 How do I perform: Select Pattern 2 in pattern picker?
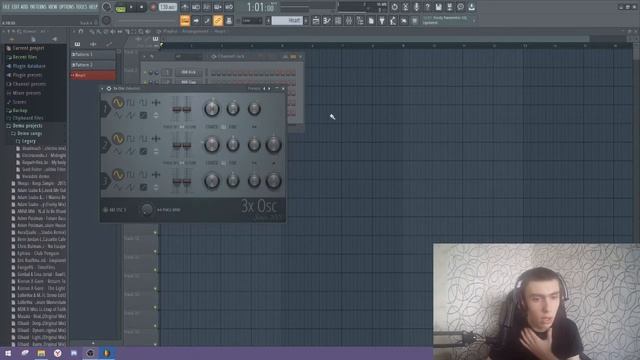(93, 65)
